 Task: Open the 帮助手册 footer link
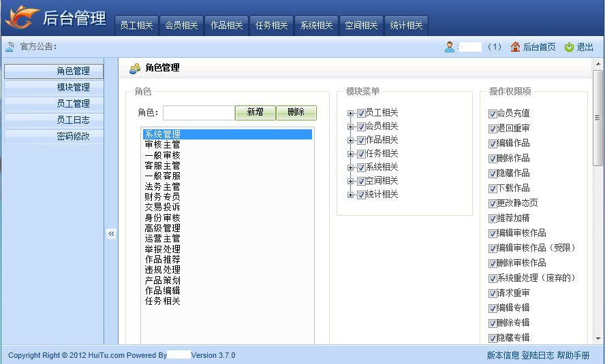(x=573, y=355)
